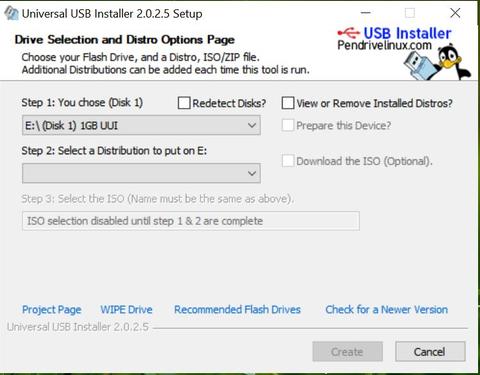Click the Step 3: Select the ISO label
The image size is (480, 375).
[157, 199]
